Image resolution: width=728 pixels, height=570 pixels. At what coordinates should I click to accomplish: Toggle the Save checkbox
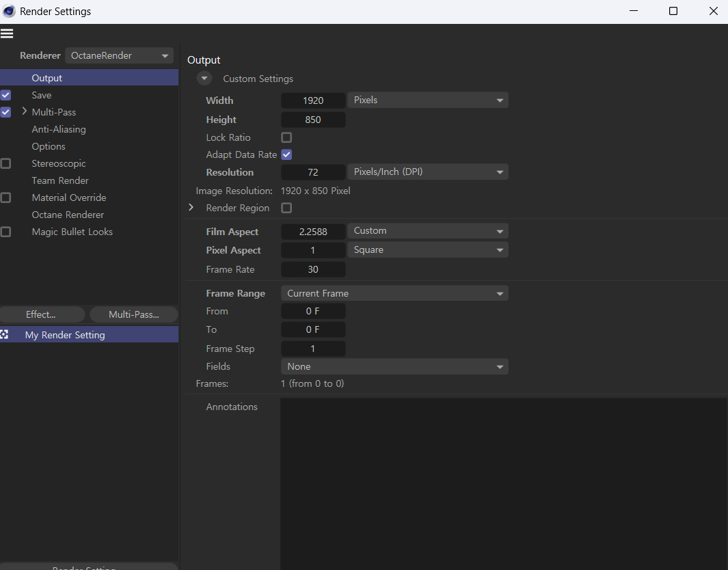5,95
